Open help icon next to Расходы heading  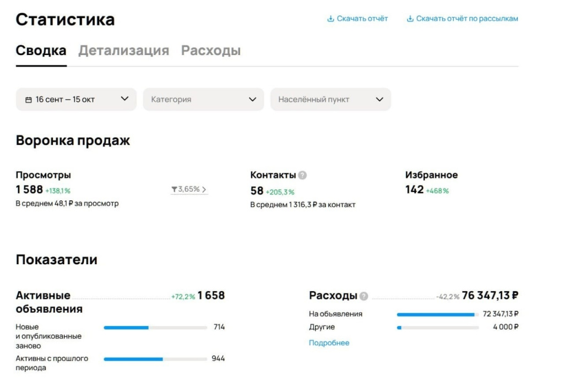pyautogui.click(x=364, y=296)
